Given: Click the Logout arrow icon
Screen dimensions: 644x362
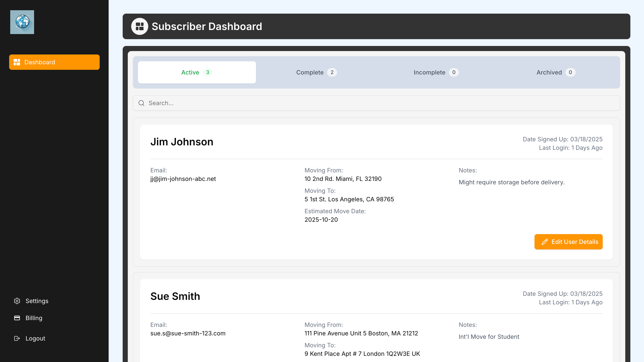Looking at the screenshot, I should coord(17,338).
